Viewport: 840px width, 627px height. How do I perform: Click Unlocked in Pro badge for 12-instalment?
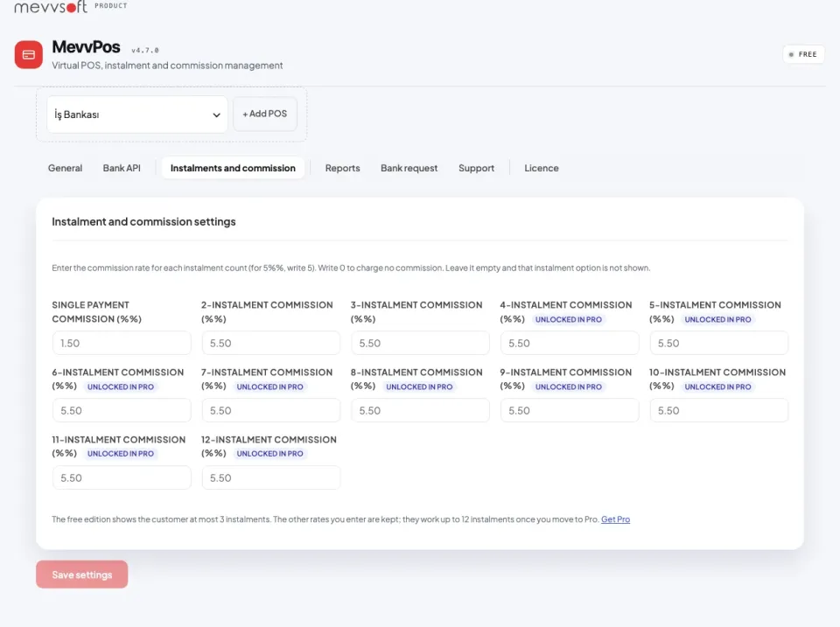pos(270,454)
